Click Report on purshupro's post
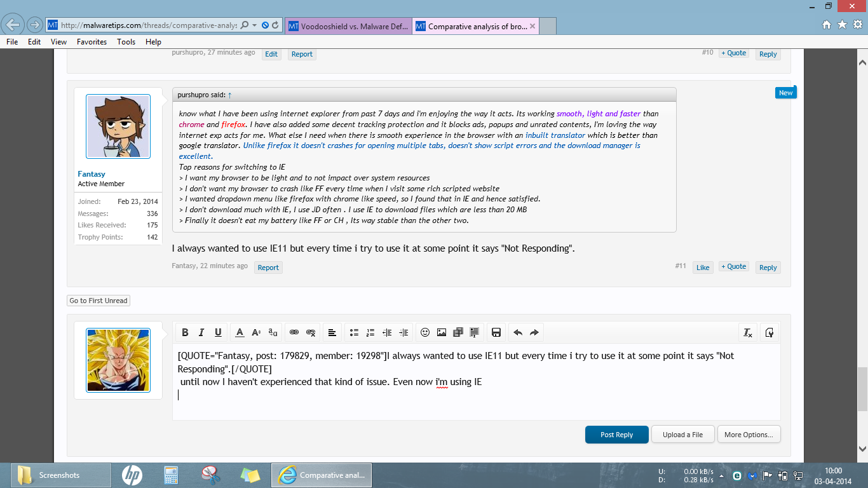The width and height of the screenshot is (868, 488). coord(302,54)
